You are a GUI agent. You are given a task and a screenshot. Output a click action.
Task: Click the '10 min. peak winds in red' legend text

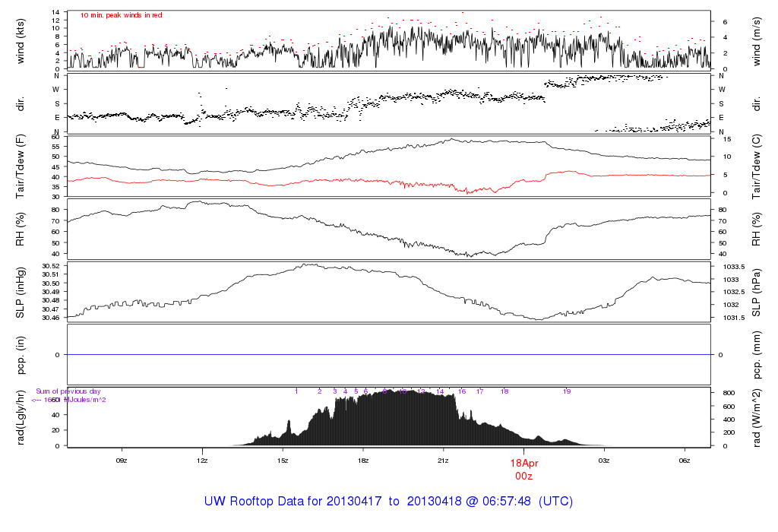[x=121, y=15]
